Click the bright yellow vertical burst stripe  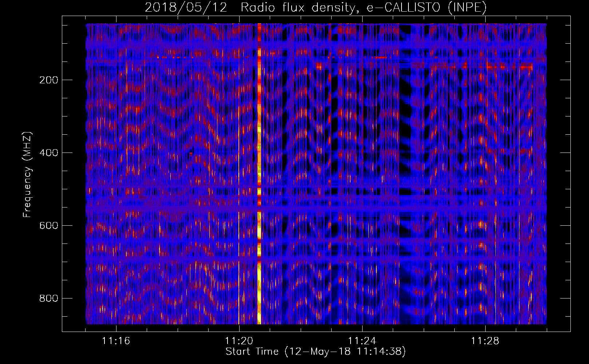coord(259,174)
